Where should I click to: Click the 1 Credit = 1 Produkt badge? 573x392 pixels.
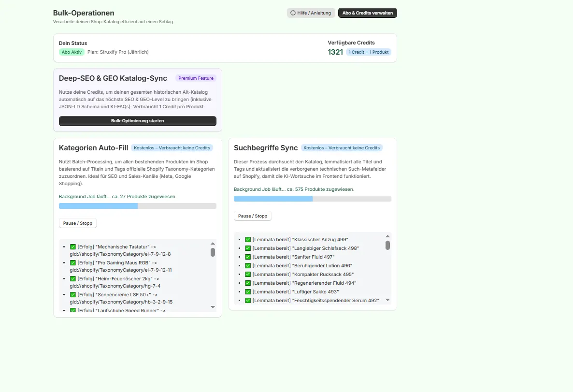click(x=368, y=52)
